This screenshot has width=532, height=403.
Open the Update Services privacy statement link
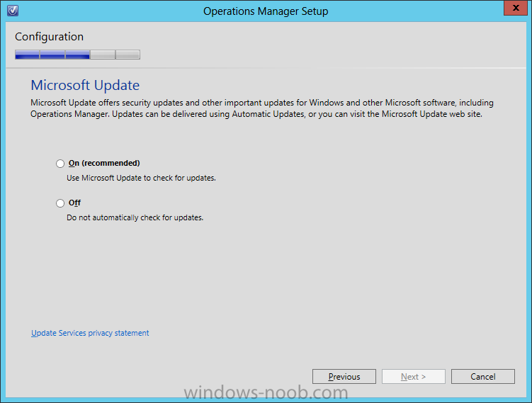[90, 333]
